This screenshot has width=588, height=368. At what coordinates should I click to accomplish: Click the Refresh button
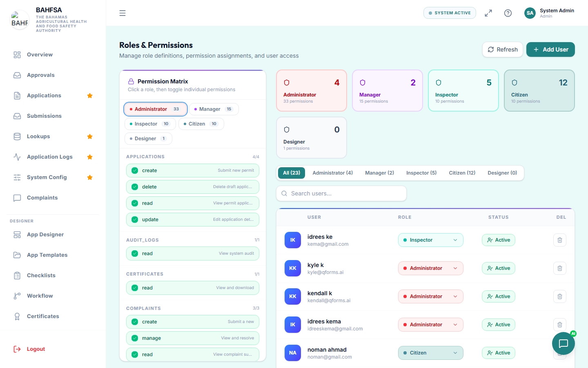503,49
